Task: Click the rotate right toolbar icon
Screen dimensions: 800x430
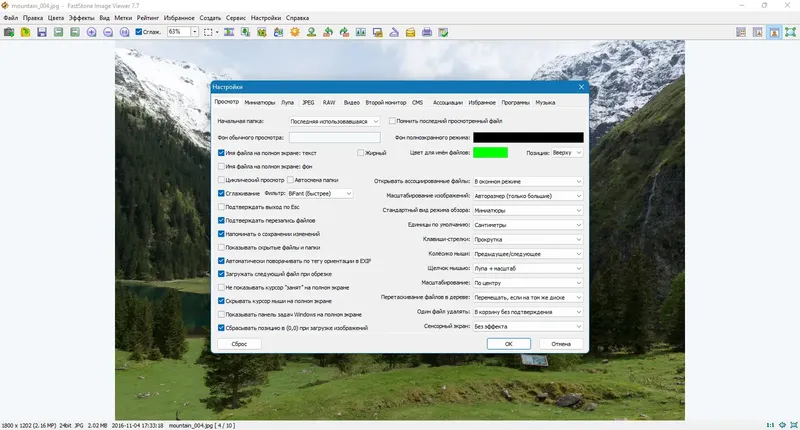Action: pos(344,32)
